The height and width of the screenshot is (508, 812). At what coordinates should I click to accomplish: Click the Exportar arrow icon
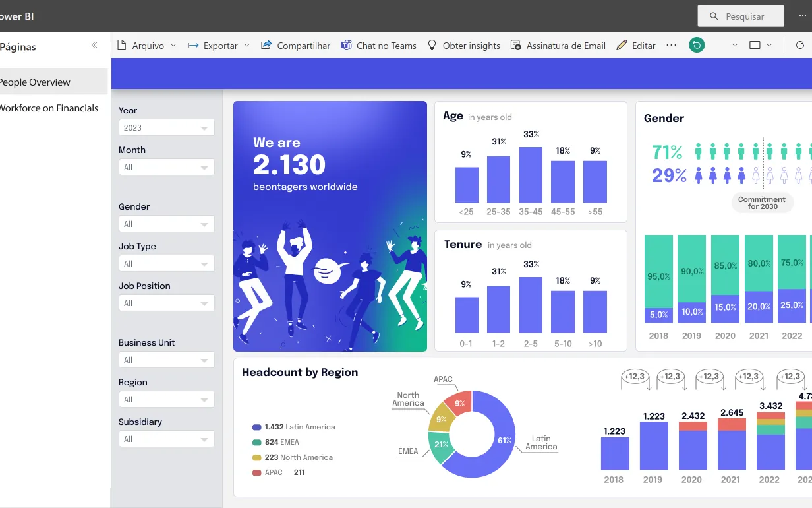193,46
